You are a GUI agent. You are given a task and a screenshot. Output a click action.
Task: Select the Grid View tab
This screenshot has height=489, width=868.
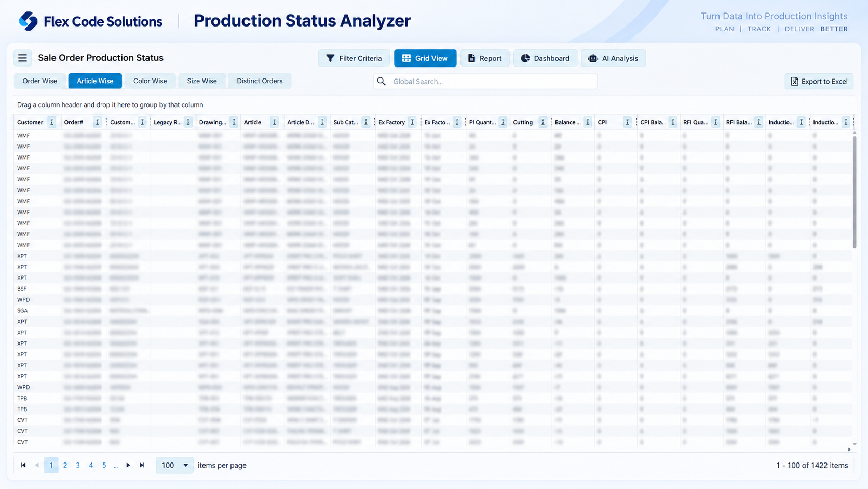coord(425,58)
